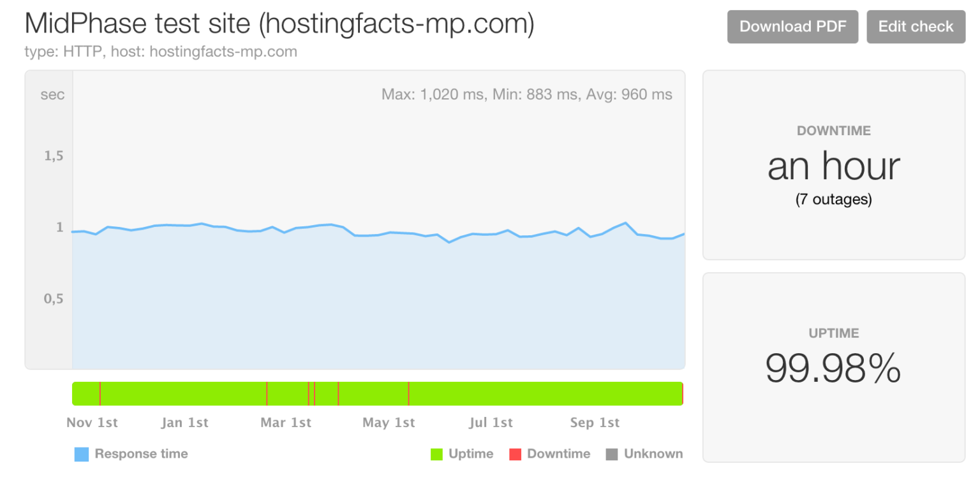The image size is (980, 489).
Task: Click the MidPhase test site title
Action: coord(279,24)
